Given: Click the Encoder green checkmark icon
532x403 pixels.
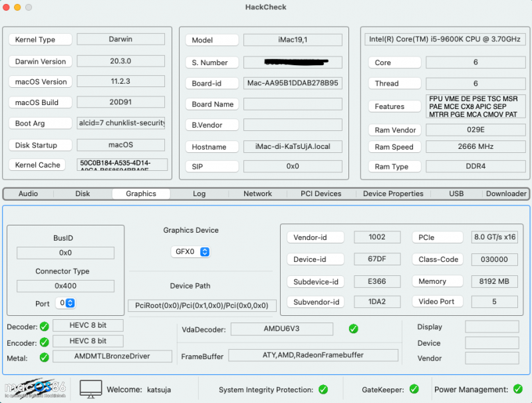Looking at the screenshot, I should 45,342.
